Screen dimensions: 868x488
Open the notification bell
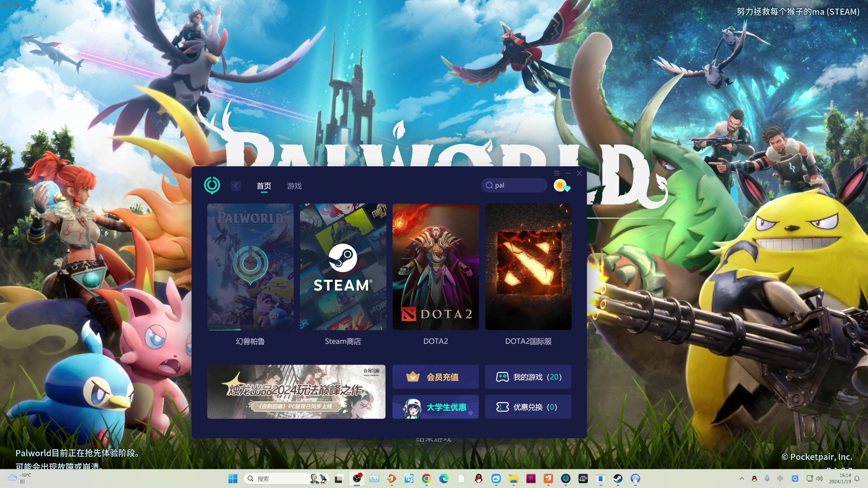[857, 479]
